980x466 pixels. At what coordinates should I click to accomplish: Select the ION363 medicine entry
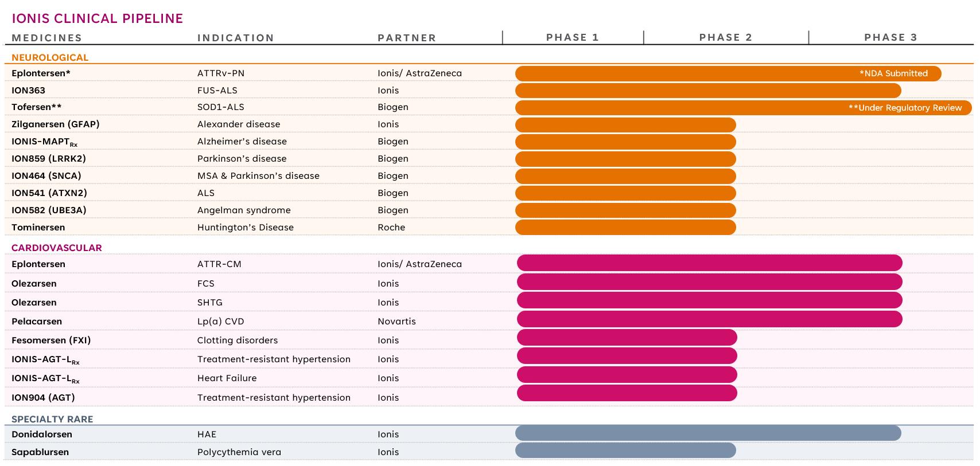tap(28, 90)
